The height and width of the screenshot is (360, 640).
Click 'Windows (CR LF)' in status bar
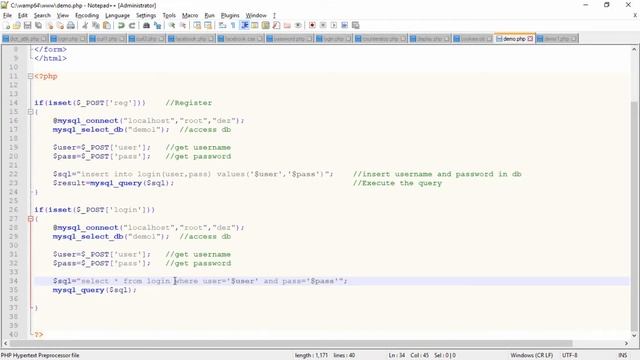point(531,355)
